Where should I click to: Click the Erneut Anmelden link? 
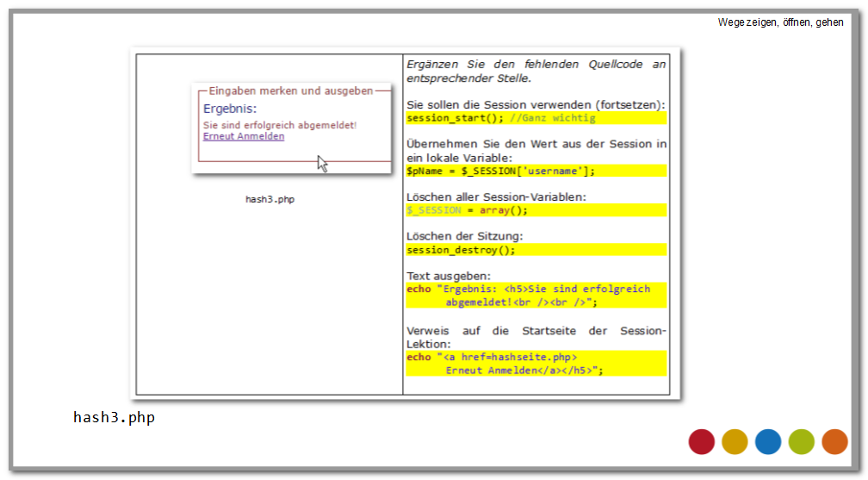click(244, 136)
